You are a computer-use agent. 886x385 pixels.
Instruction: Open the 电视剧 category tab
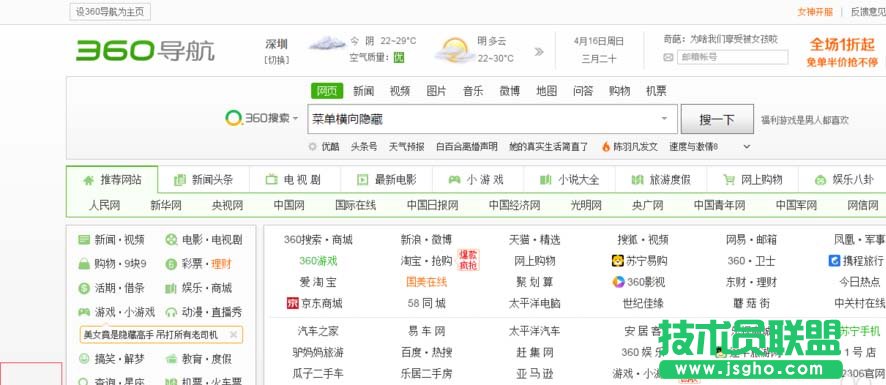294,180
